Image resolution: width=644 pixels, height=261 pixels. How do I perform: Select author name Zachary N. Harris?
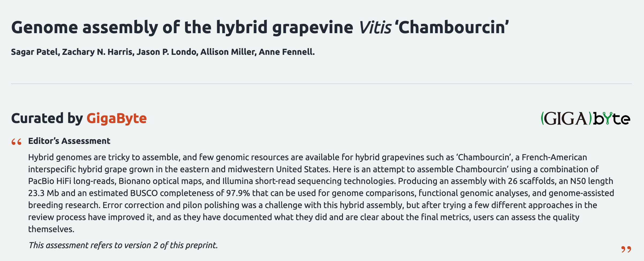coord(98,52)
